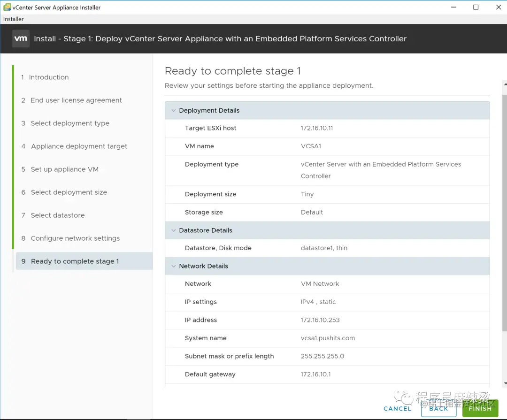Image resolution: width=507 pixels, height=420 pixels.
Task: Click the Ready to complete stage 1 heading
Action: click(x=232, y=71)
